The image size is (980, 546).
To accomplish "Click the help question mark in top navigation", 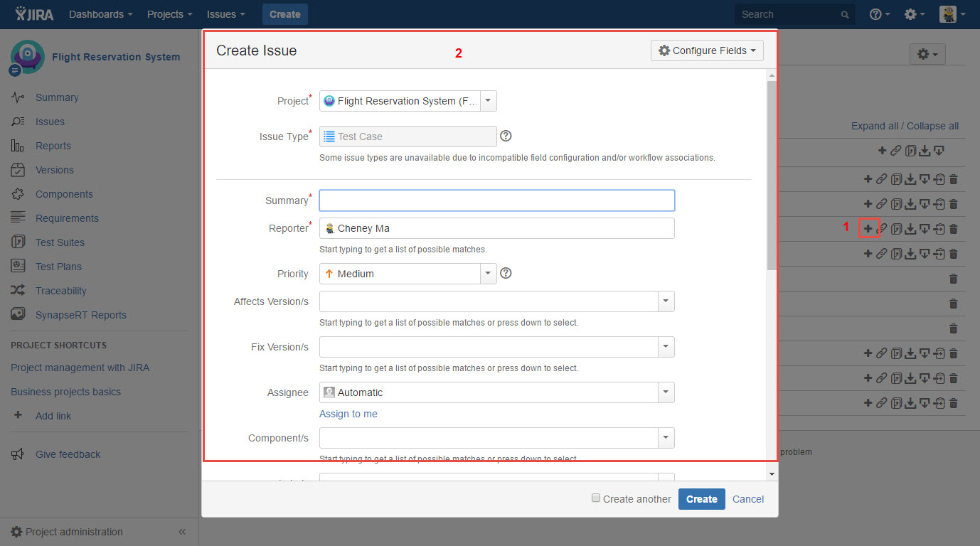I will (879, 14).
